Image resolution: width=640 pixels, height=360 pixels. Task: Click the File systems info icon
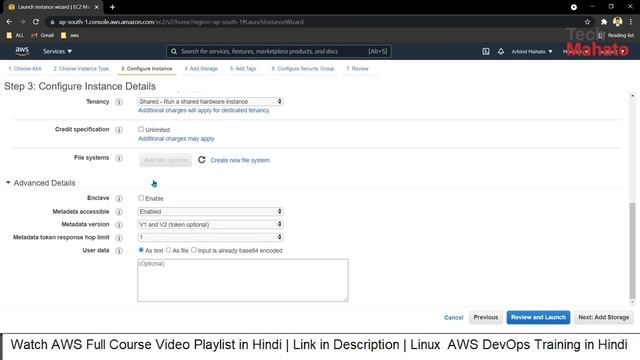(119, 158)
